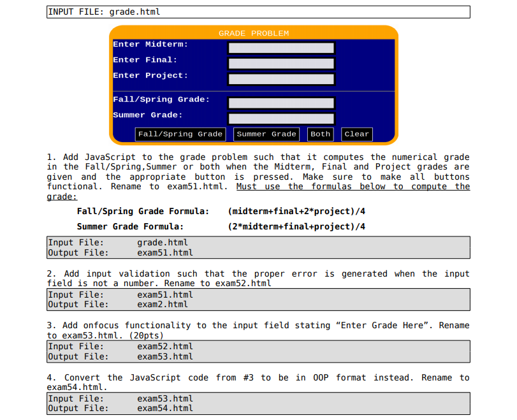This screenshot has height=420, width=517.
Task: Select the Enter Final input box
Action: pyautogui.click(x=281, y=63)
